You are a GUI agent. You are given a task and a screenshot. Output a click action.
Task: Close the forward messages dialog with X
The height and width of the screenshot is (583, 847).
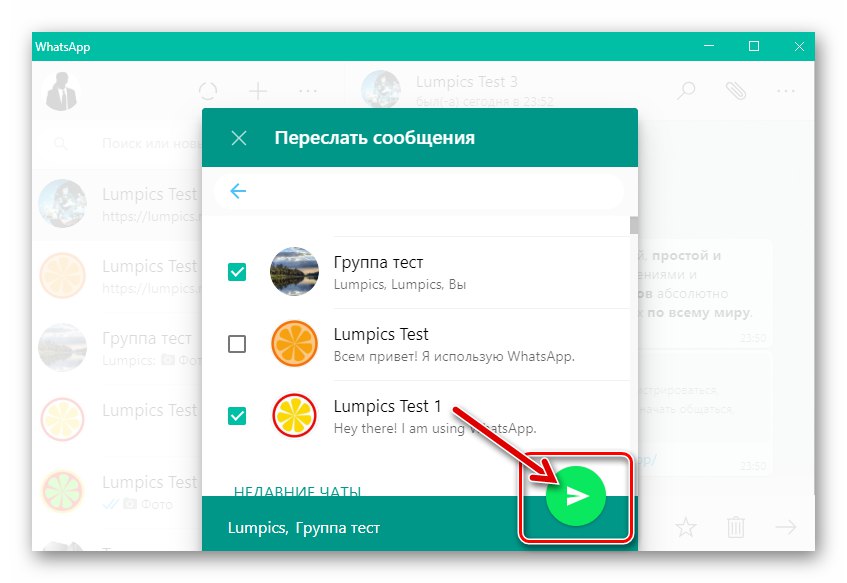[239, 138]
